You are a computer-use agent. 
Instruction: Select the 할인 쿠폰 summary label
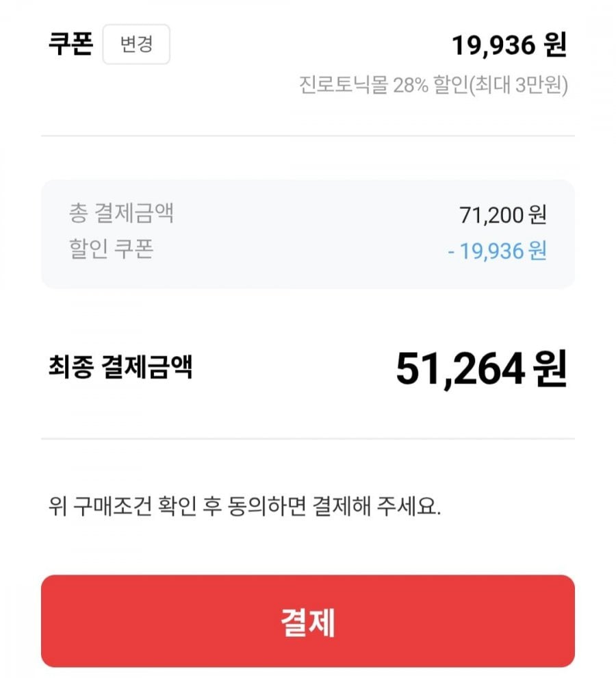111,248
